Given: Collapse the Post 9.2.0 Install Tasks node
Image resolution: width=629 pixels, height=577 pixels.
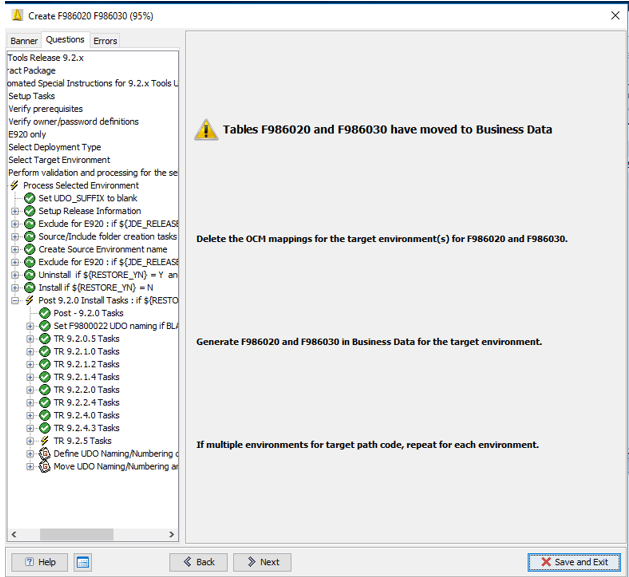Looking at the screenshot, I should pyautogui.click(x=15, y=301).
